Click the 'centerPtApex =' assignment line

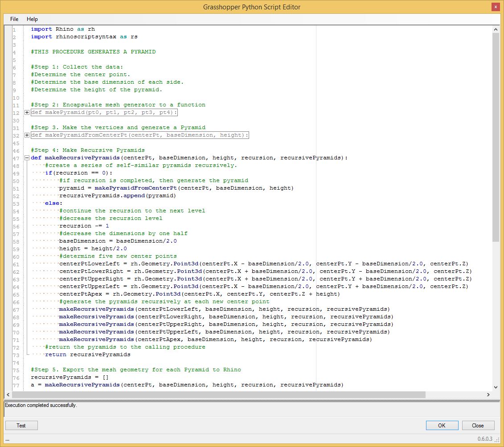[x=199, y=294]
